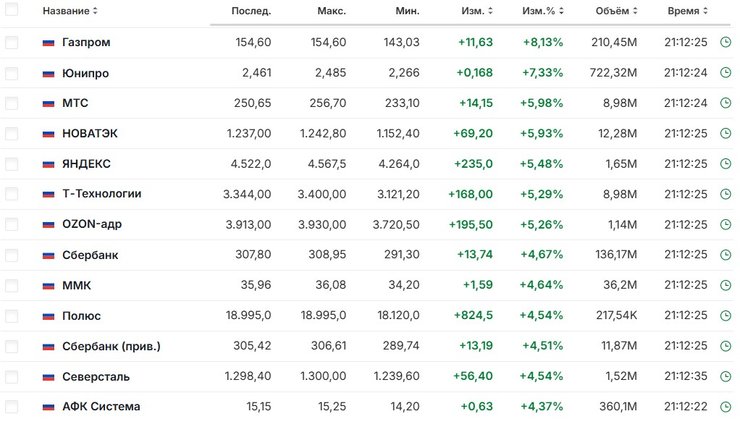The height and width of the screenshot is (421, 740).
Task: Sort table by Название column
Action: point(70,11)
